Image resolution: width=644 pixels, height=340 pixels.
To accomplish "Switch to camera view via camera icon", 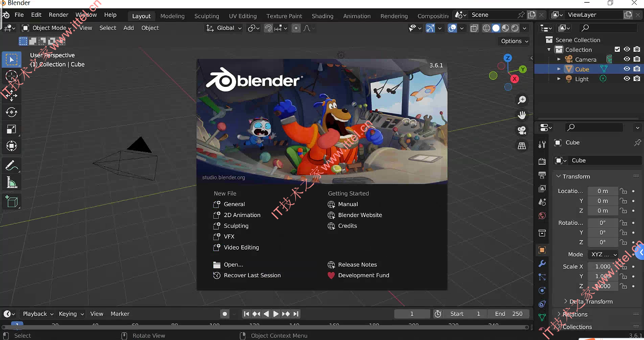I will [x=522, y=131].
